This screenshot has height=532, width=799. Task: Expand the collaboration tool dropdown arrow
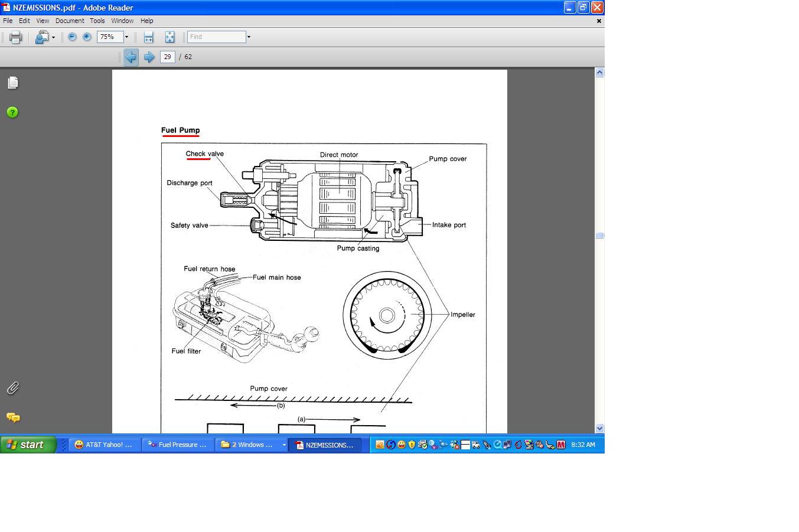53,37
